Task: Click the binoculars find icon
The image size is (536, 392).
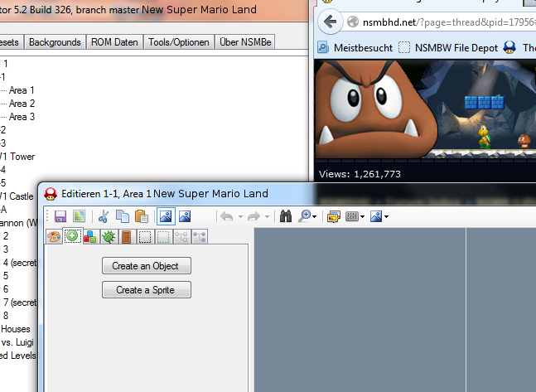Action: point(286,216)
